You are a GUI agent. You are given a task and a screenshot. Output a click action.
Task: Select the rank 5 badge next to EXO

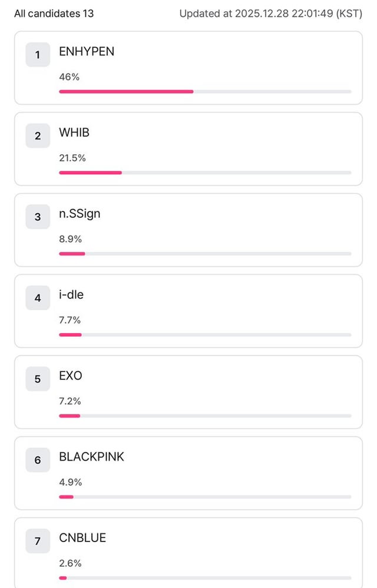[38, 378]
